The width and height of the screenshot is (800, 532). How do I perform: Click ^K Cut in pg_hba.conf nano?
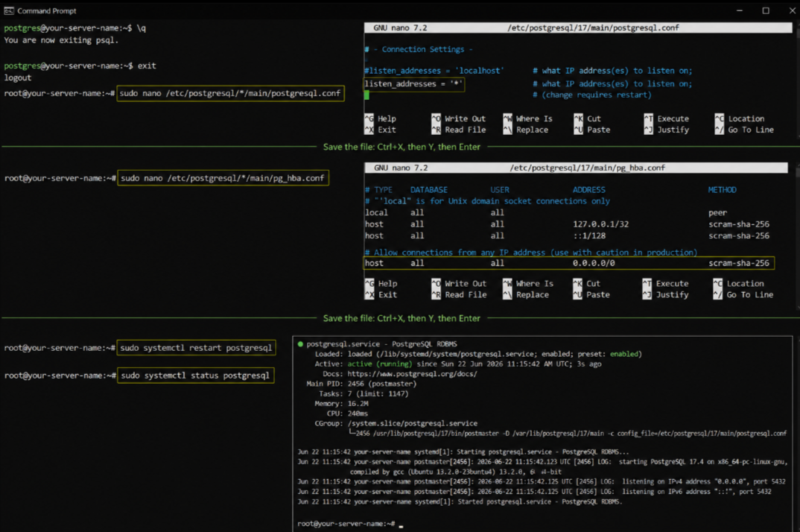587,283
